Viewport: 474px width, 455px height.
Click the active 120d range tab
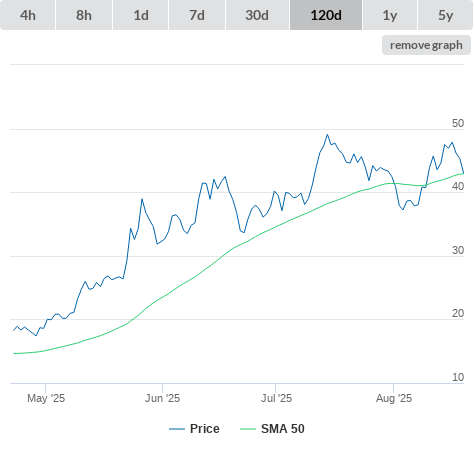tap(326, 15)
